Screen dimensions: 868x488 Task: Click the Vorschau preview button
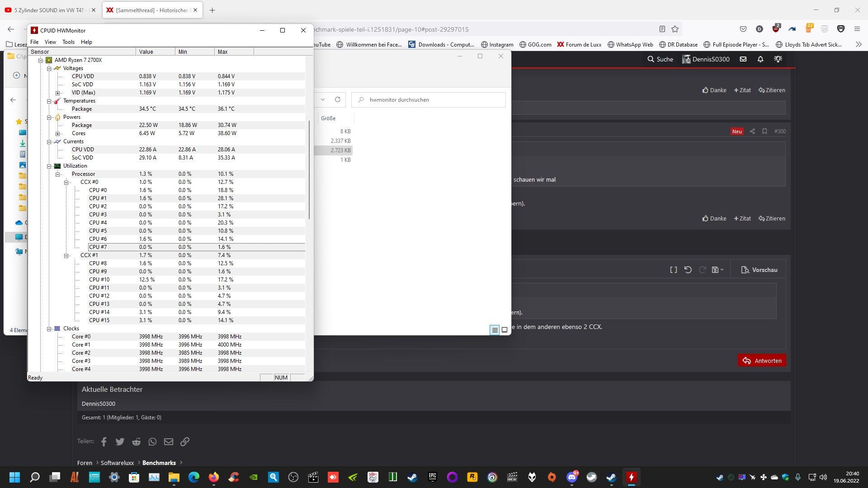(x=759, y=270)
